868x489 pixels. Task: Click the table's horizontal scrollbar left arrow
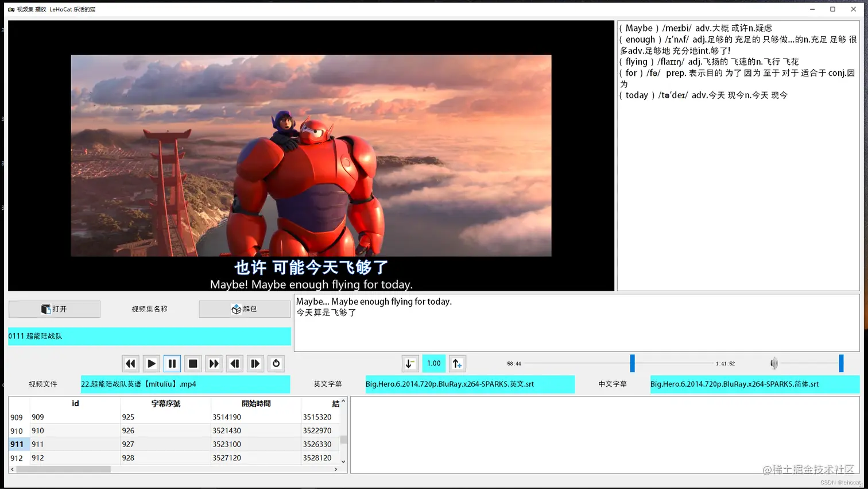click(13, 469)
